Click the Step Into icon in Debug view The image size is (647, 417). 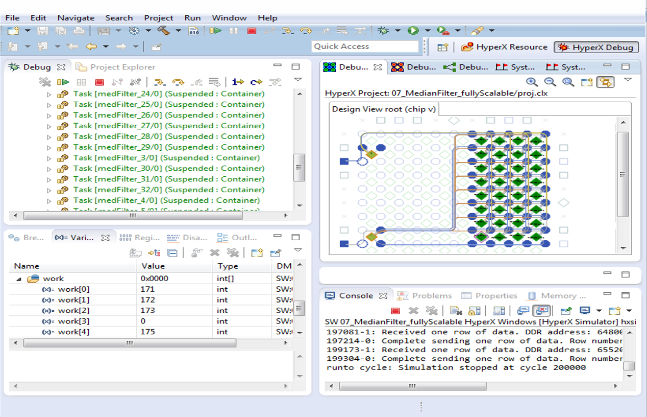point(160,82)
